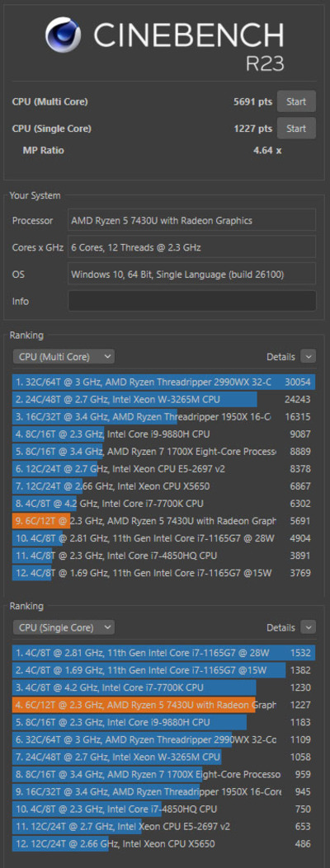Select Ryzen 7 1700X multi core ranking entry
The height and width of the screenshot is (868, 330).
(x=164, y=451)
